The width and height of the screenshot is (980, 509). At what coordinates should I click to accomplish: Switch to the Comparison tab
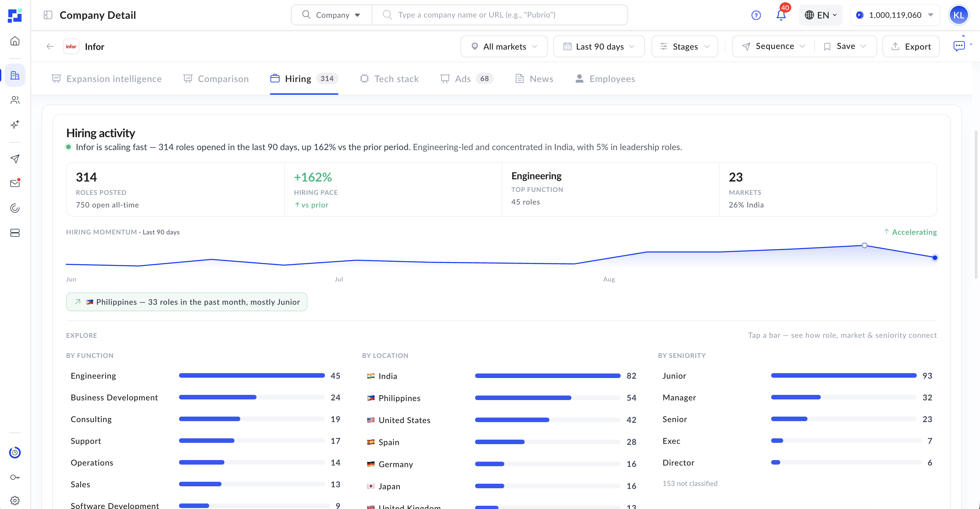coord(216,79)
